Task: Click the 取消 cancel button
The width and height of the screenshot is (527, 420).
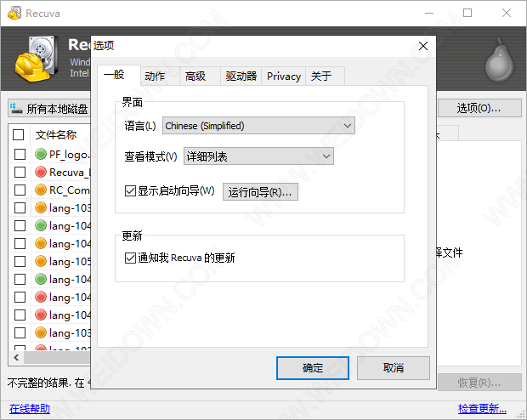Action: (x=394, y=368)
